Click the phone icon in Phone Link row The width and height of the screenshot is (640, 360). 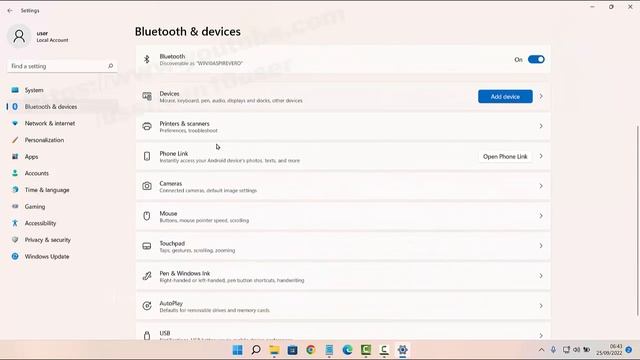147,156
